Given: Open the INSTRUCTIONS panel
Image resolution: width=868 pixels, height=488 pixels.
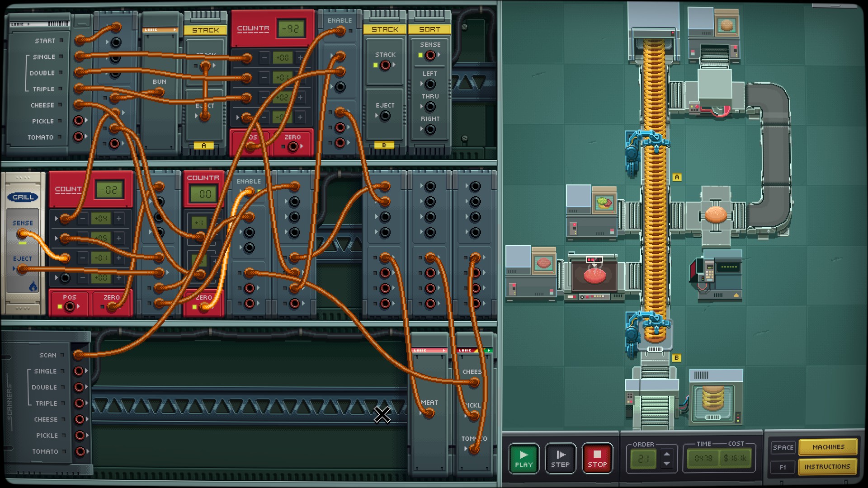Looking at the screenshot, I should (828, 467).
